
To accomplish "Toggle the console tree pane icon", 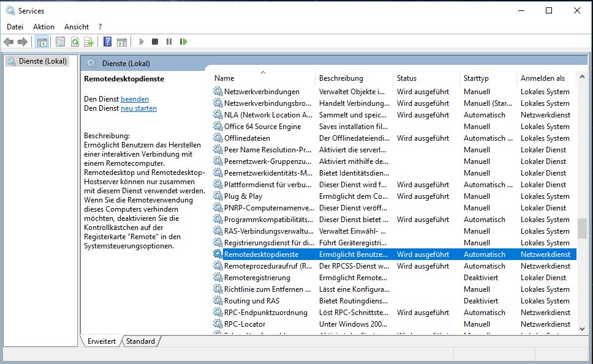I will tap(42, 42).
